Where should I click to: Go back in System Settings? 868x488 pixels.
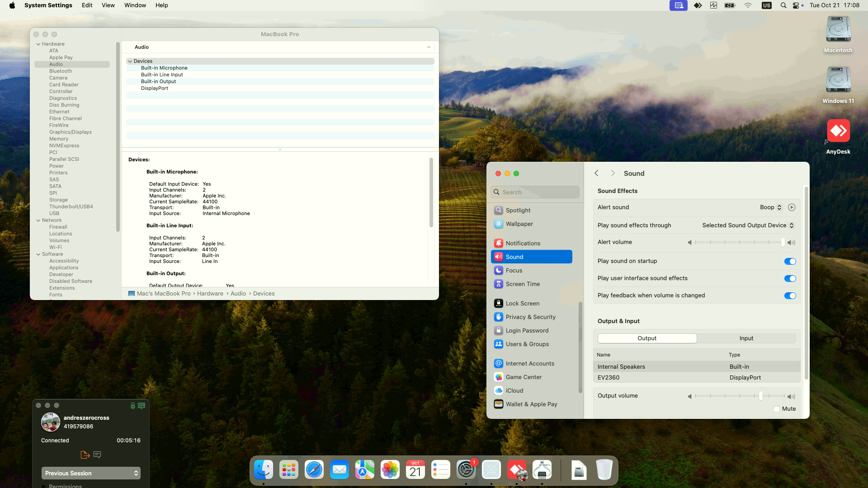click(596, 174)
